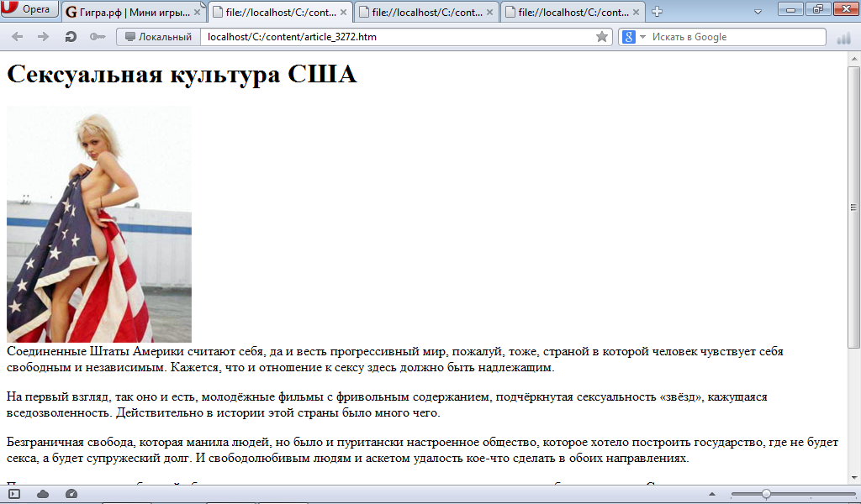861x504 pixels.
Task: Click the article image thumbnail
Action: coord(99,224)
